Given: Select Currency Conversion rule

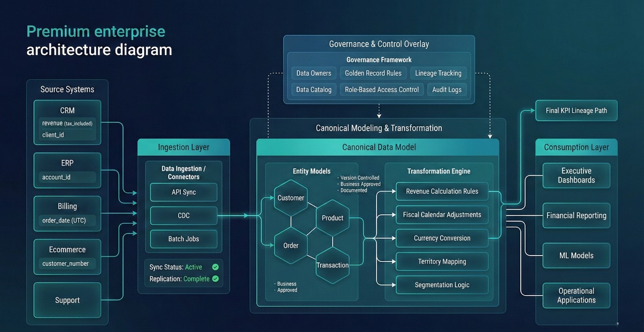Looking at the screenshot, I should pyautogui.click(x=442, y=238).
